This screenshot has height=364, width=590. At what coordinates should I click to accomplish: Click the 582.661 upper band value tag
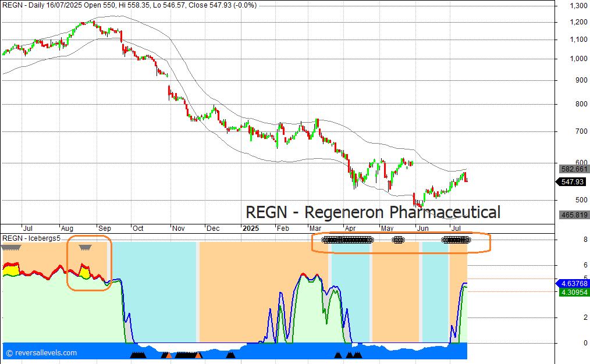(574, 169)
